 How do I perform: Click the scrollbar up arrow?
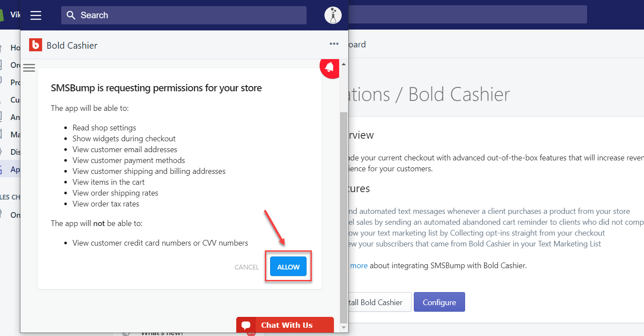343,64
